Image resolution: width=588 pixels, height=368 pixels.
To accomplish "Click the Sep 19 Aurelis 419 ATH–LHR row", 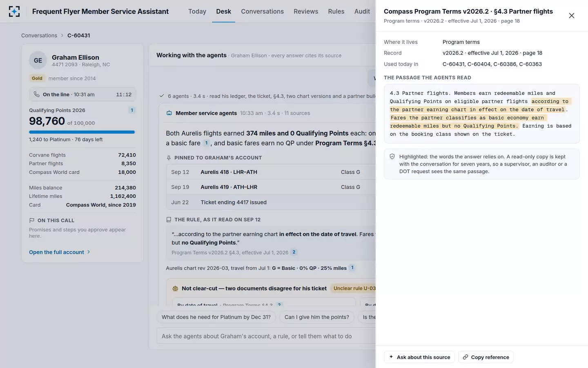I will click(271, 187).
